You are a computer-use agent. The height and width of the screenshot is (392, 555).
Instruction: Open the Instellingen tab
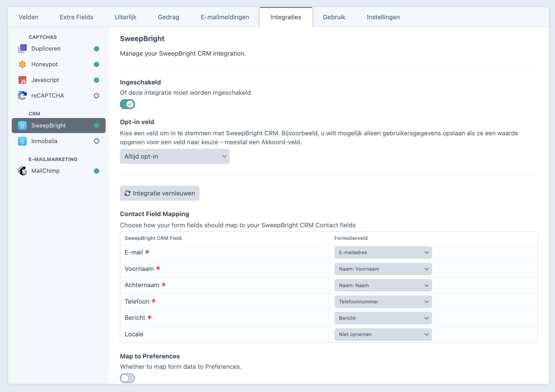pyautogui.click(x=383, y=17)
